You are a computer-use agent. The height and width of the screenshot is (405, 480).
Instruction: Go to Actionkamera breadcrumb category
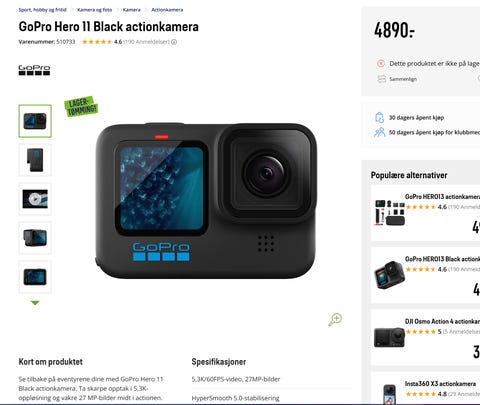pos(167,10)
